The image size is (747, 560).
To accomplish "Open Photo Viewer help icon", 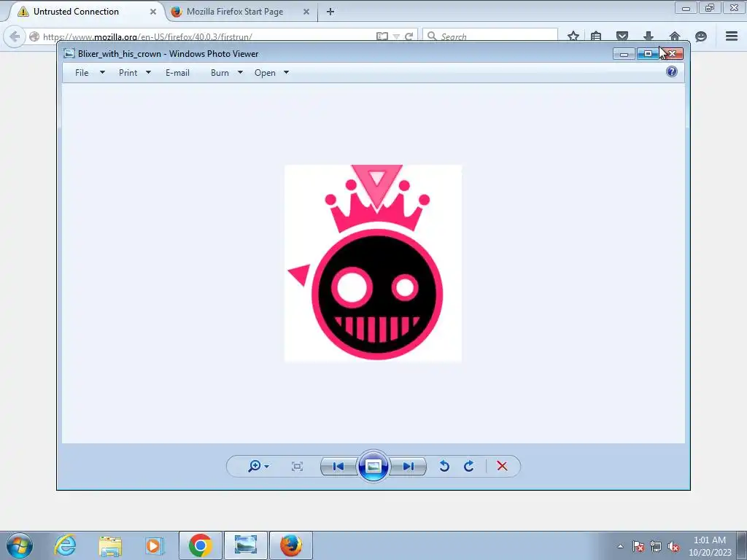I will pos(672,72).
